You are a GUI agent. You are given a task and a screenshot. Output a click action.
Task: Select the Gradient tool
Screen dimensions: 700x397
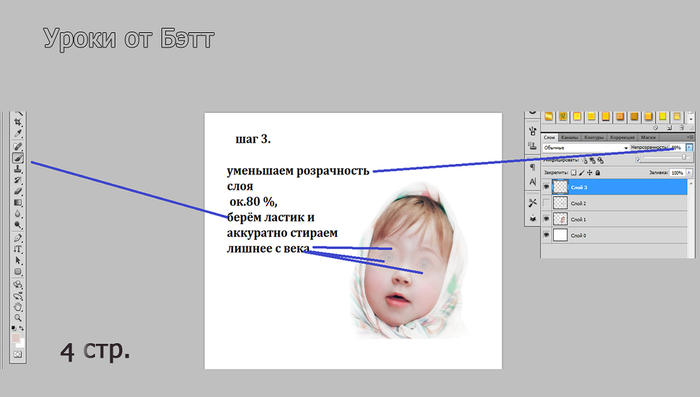[18, 203]
